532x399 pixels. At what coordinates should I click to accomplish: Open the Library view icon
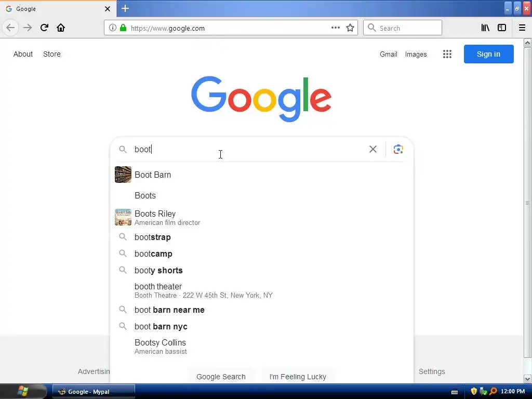click(485, 28)
